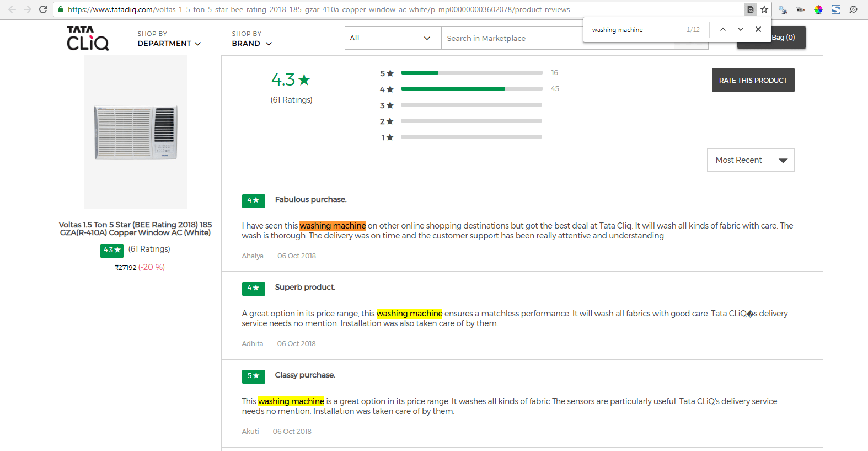Click the 16 count for 5 star ratings
This screenshot has width=868, height=451.
555,73
